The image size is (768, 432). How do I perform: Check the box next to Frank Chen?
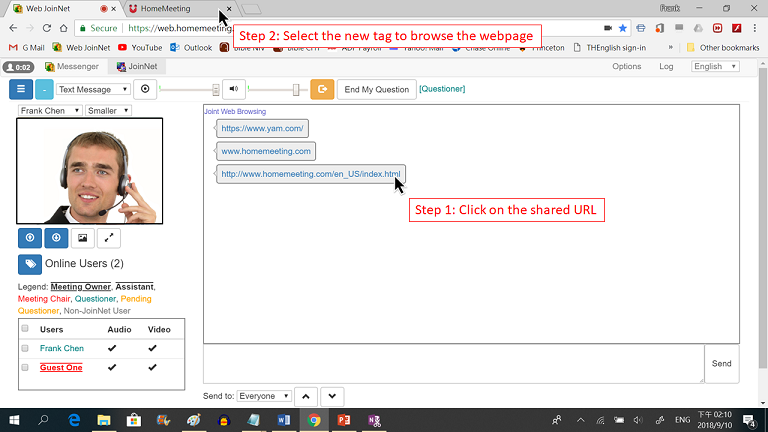25,348
